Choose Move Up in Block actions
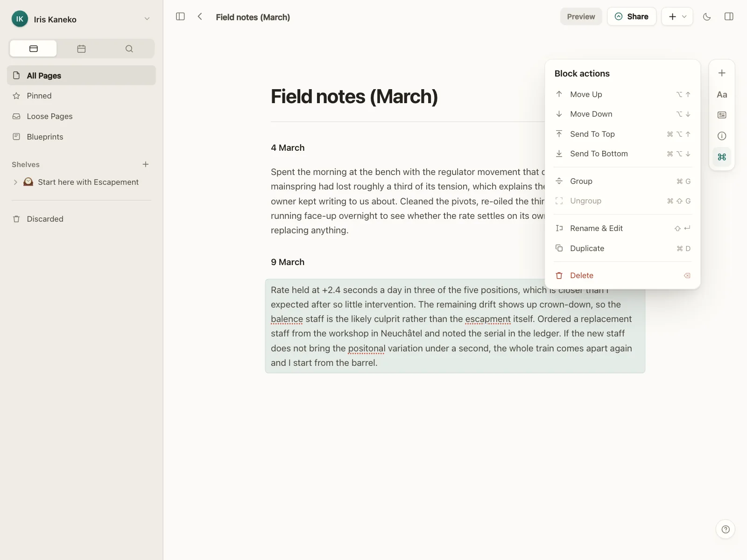This screenshot has height=560, width=747. coord(623,94)
